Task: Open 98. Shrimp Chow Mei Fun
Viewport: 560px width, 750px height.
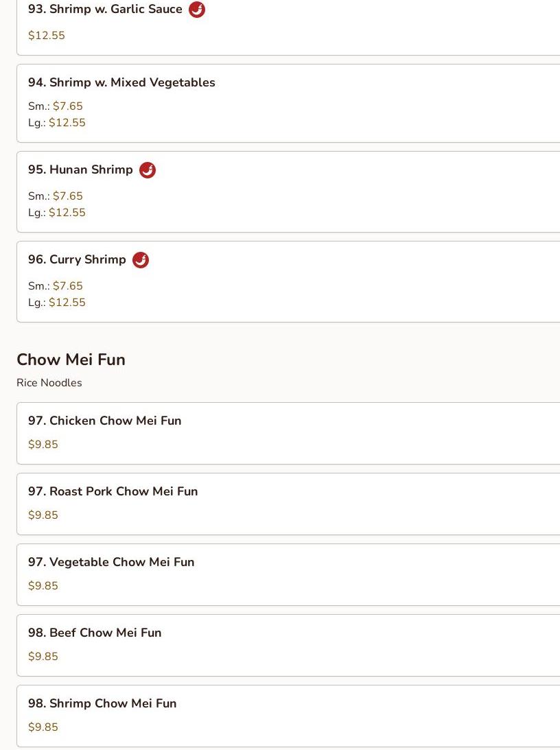Action: coord(102,703)
